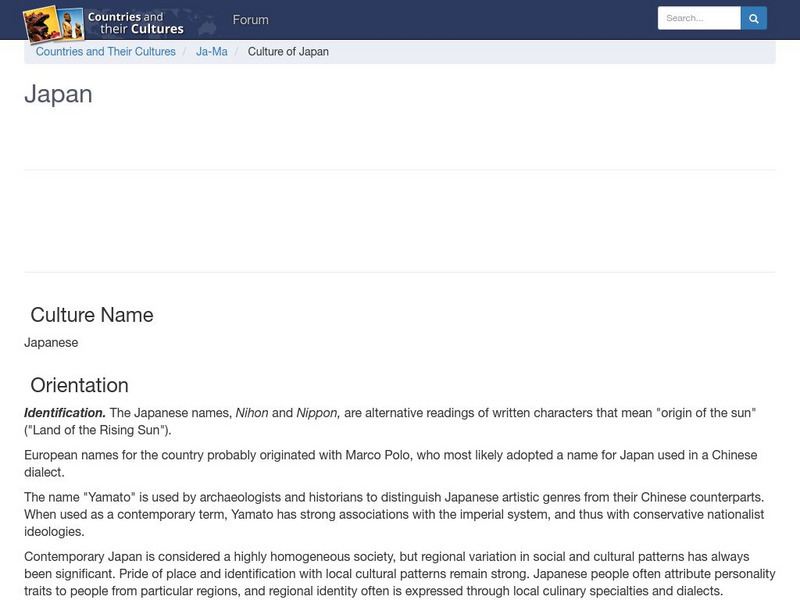
Task: Click the Japan page title
Action: point(58,94)
